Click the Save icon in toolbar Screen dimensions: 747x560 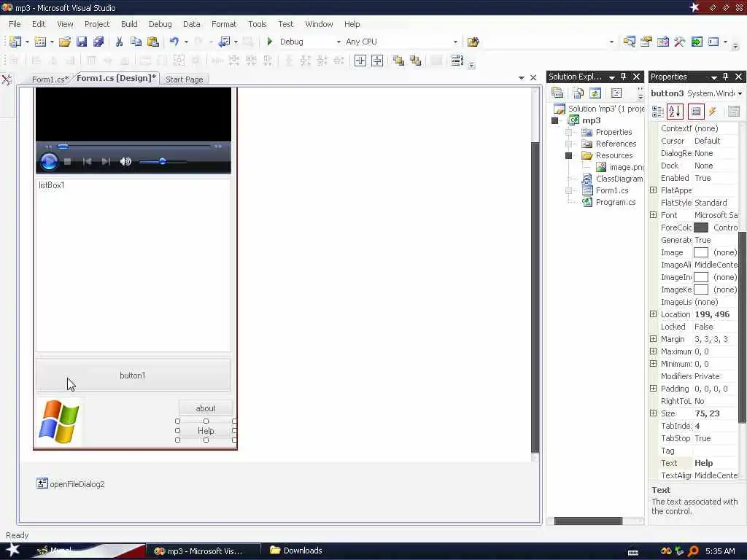click(x=82, y=42)
